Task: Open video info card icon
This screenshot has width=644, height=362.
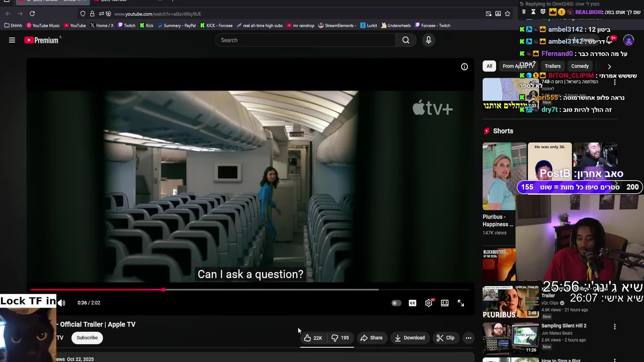Action: [x=464, y=67]
